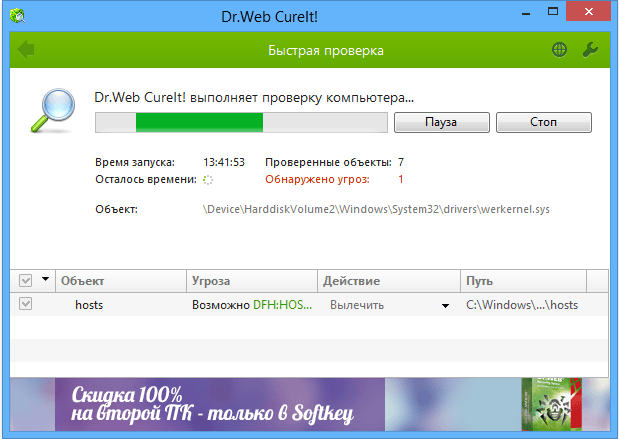Open the DFH:HOS... threat name link
The width and height of the screenshot is (619, 439).
coord(282,305)
